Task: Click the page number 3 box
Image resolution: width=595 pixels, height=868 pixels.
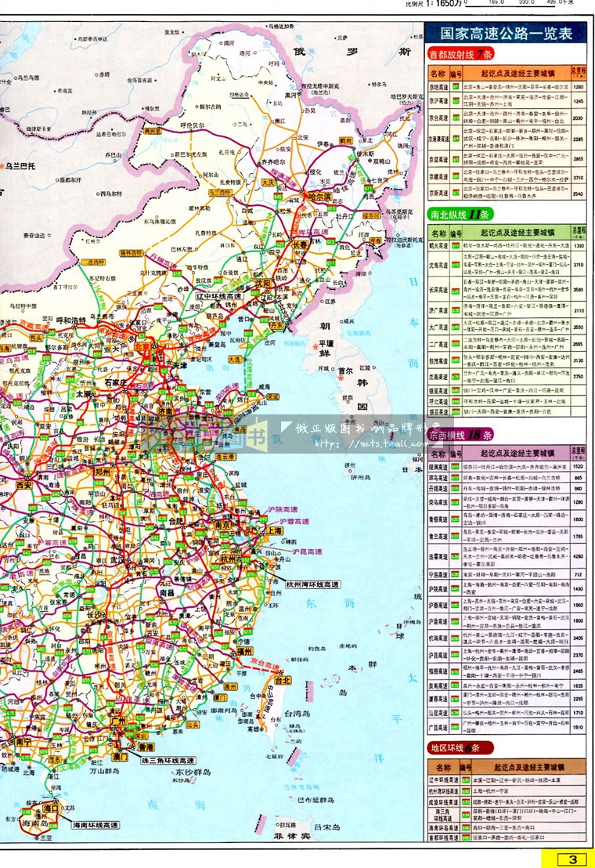Action: (573, 859)
